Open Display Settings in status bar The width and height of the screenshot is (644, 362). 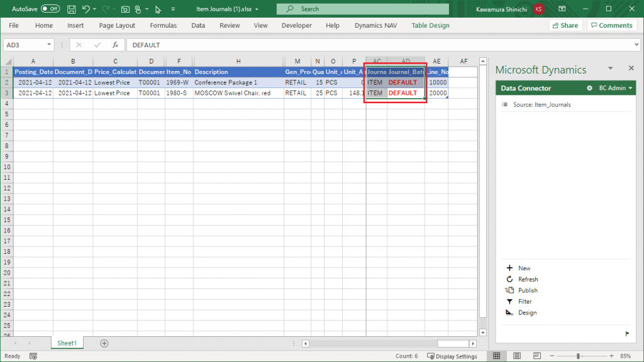pos(452,356)
